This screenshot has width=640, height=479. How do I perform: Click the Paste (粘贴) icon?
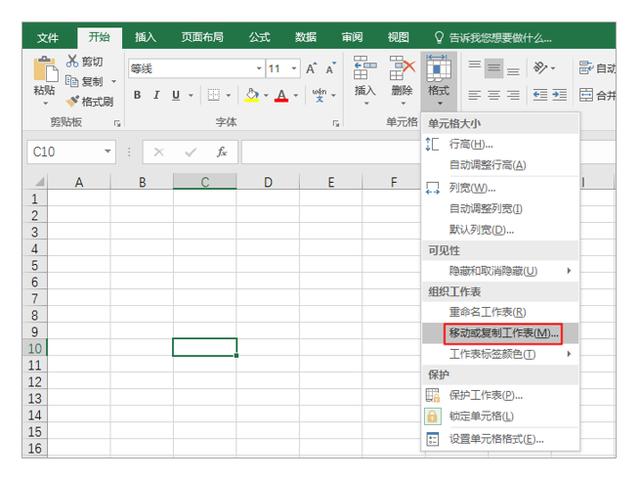click(45, 69)
